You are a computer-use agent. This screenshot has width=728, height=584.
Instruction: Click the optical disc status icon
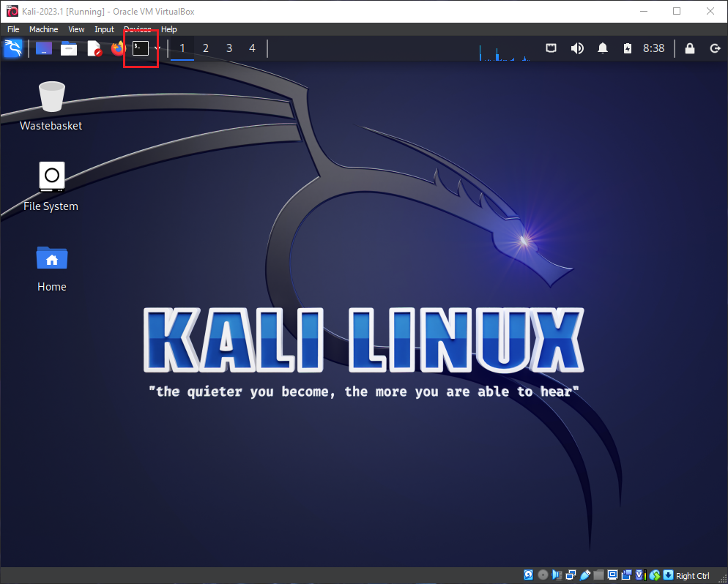tap(543, 575)
